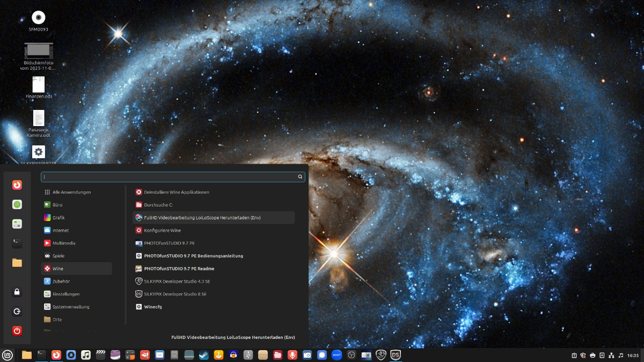
Task: Click the red power/shutdown button in menu sidebar
Action: (x=17, y=330)
